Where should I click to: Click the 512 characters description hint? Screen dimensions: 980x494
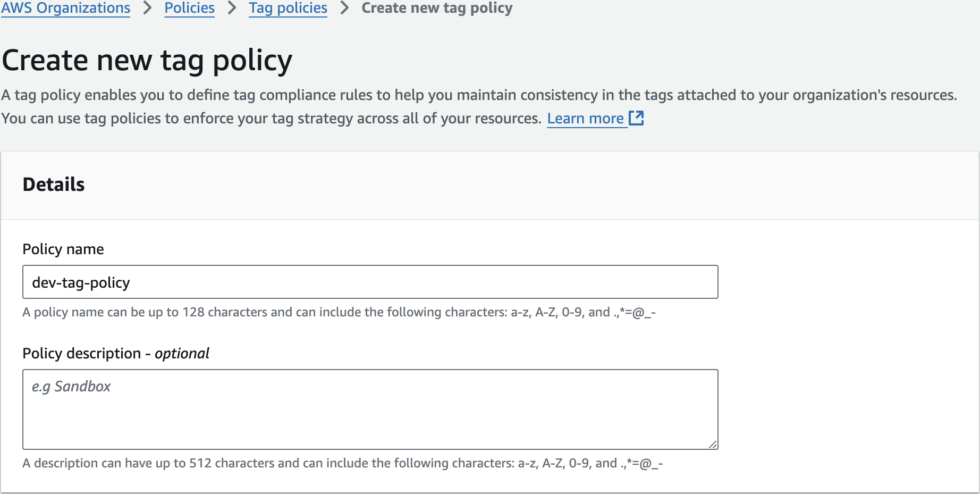tap(343, 463)
